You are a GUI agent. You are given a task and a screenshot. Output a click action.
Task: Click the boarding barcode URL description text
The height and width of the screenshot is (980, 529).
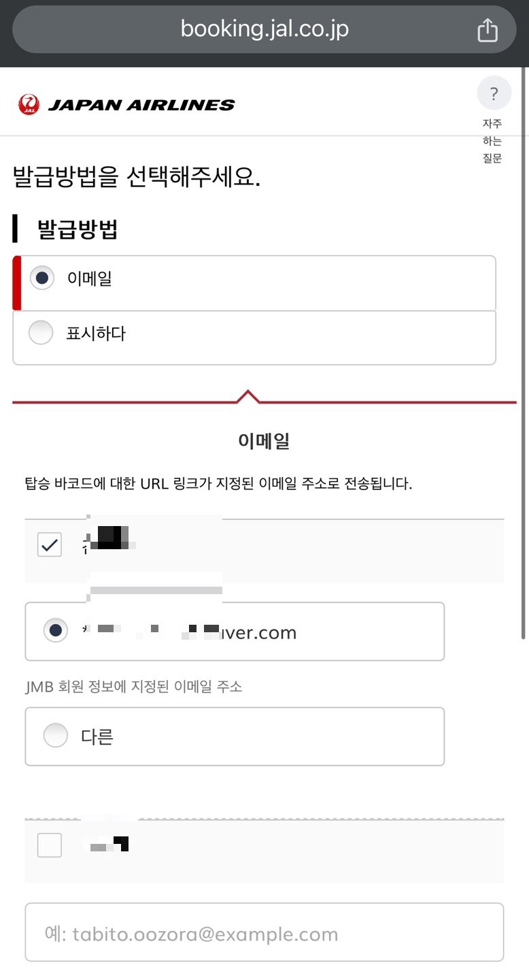218,485
